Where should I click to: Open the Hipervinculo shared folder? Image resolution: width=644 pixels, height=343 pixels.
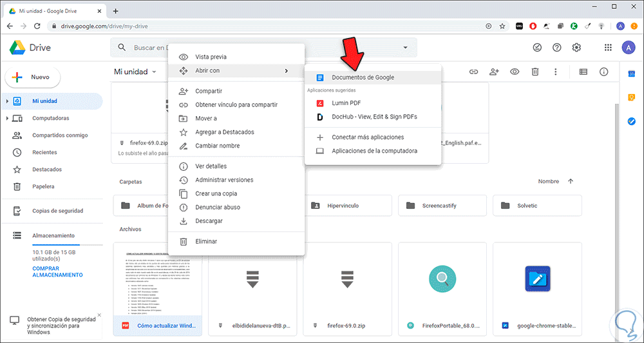click(348, 205)
